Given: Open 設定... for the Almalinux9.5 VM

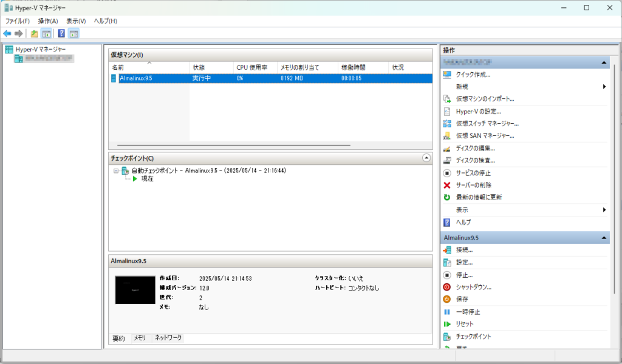Looking at the screenshot, I should pos(464,263).
